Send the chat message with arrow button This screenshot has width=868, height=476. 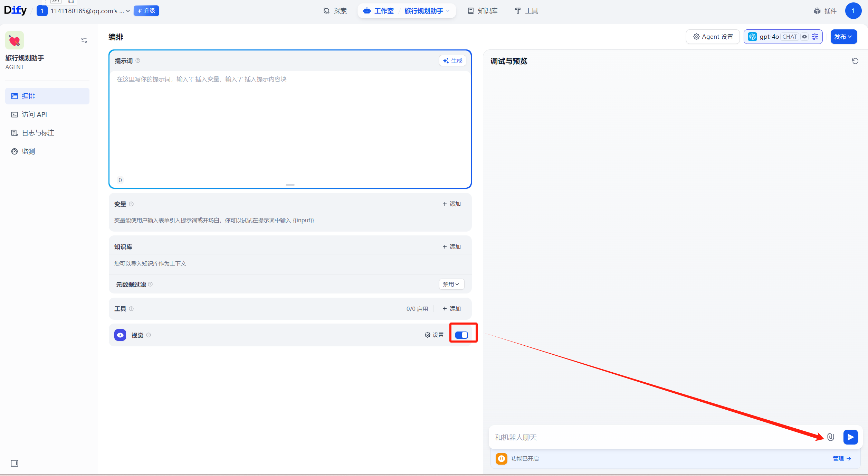tap(850, 437)
